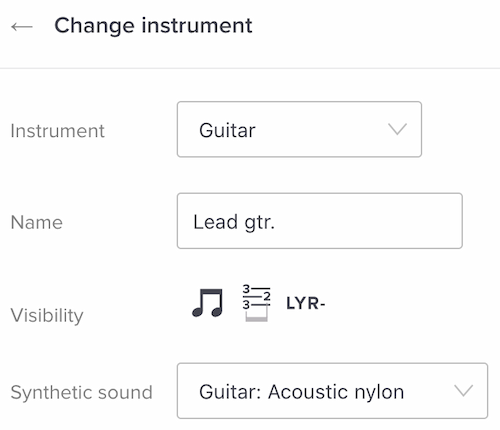This screenshot has height=430, width=500.
Task: Focus the Name field containing Lead gtr.
Action: pos(320,221)
